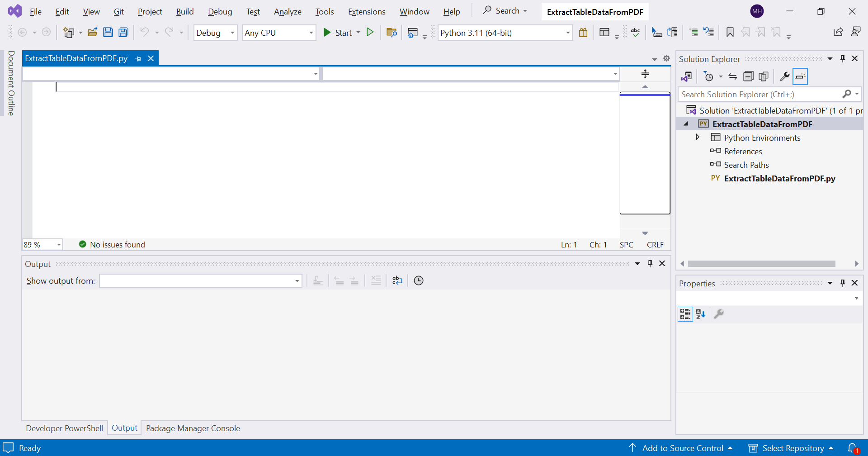Screen dimensions: 868x456
Task: Open project properties via the wrench icon
Action: (785, 76)
